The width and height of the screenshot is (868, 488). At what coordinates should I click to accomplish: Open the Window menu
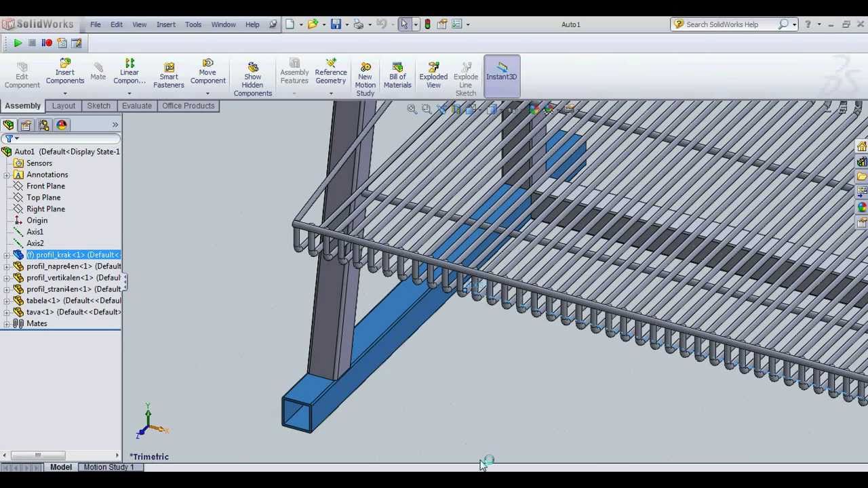(223, 24)
